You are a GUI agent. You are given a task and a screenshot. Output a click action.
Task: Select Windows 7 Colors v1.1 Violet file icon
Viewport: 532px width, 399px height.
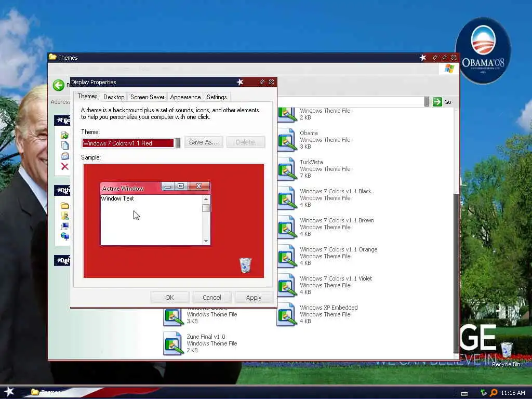287,285
